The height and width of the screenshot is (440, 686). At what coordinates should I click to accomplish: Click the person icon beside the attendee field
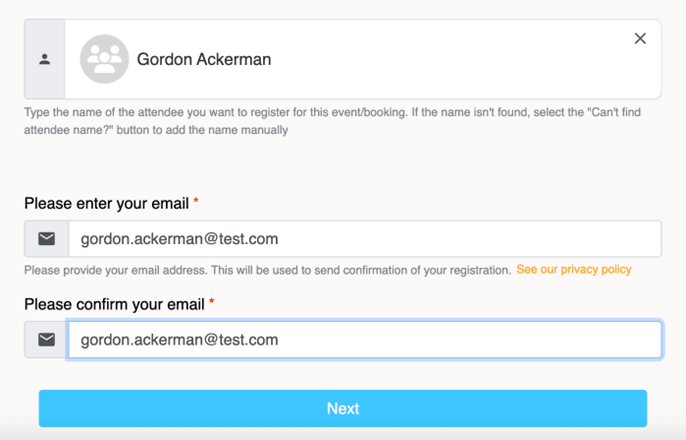pos(45,60)
